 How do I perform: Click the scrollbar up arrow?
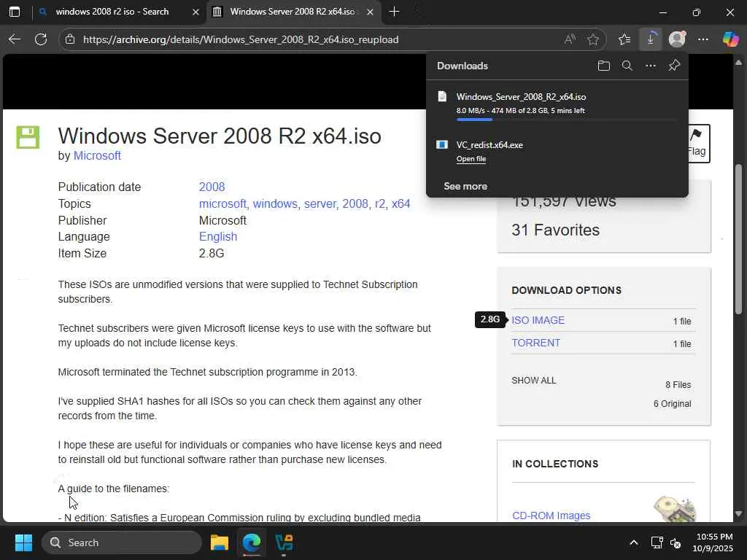tap(738, 63)
